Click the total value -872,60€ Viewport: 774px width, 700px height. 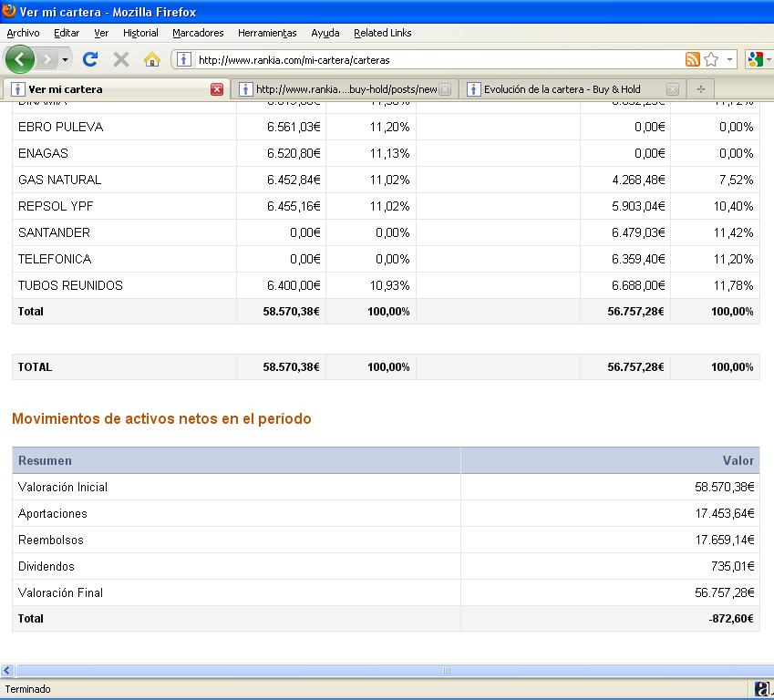tap(731, 619)
